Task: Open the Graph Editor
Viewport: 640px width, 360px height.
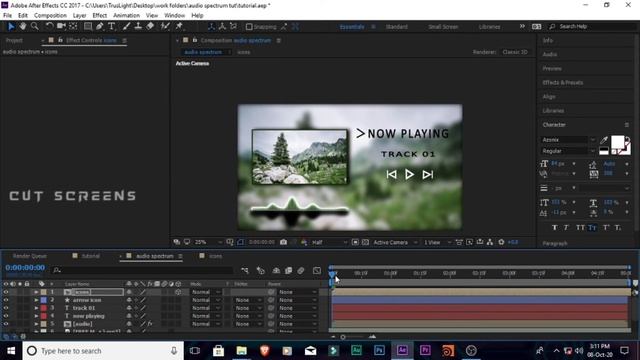Action: click(x=317, y=270)
